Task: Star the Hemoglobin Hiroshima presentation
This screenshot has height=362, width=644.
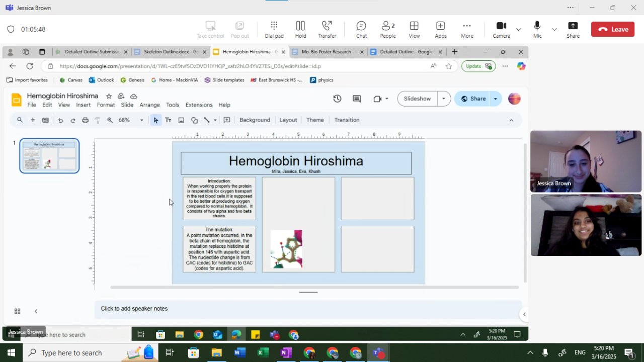Action: [109, 96]
